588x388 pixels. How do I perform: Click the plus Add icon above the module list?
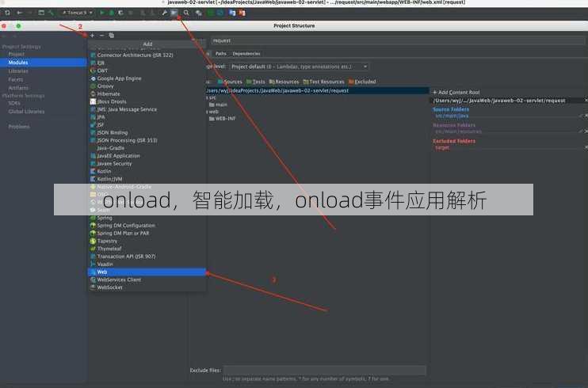pos(92,36)
